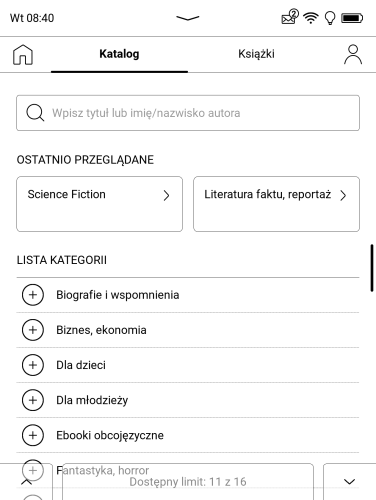376x500 pixels.
Task: Go to the home screen icon
Action: click(x=23, y=55)
